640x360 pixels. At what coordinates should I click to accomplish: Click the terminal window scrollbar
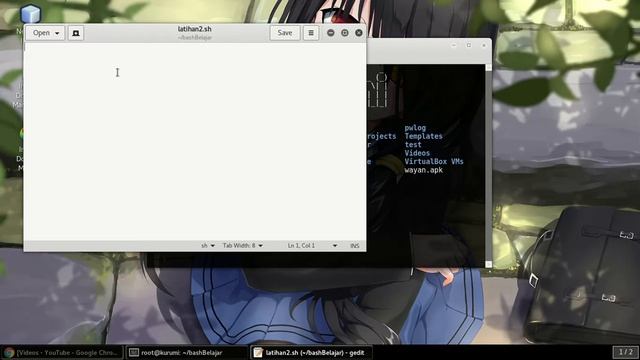[489, 166]
